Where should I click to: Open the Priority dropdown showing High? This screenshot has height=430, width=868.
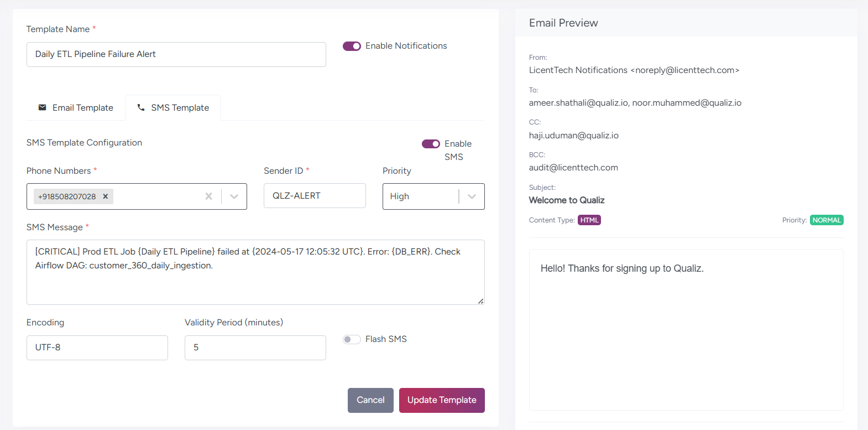click(433, 196)
